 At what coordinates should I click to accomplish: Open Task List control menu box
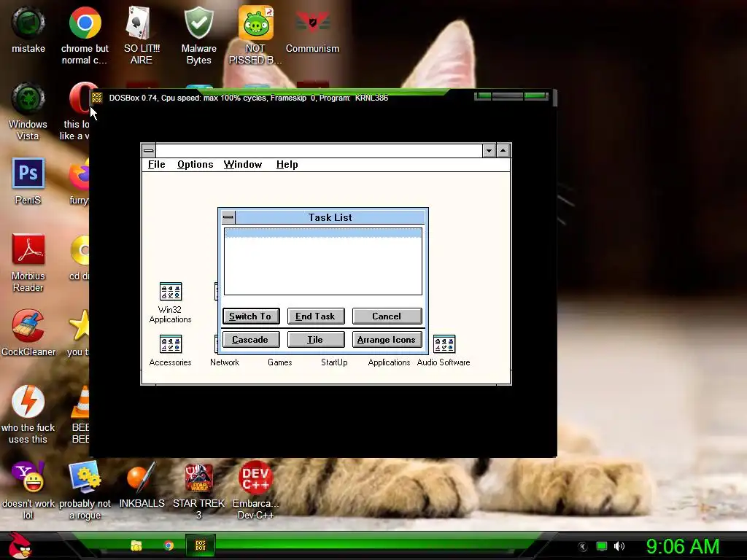pos(228,217)
